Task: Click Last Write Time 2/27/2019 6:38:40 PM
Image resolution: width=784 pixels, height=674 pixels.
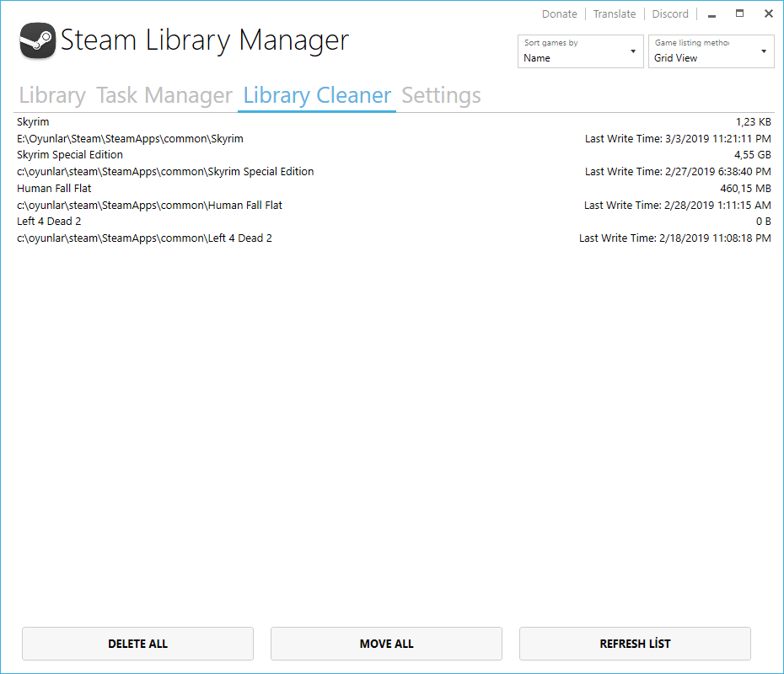Action: coord(678,172)
